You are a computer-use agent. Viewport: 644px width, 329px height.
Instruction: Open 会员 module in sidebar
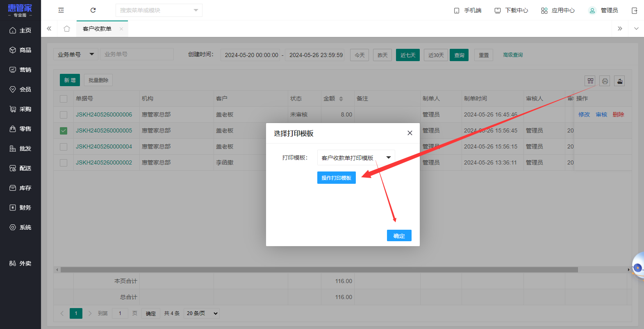coord(20,89)
